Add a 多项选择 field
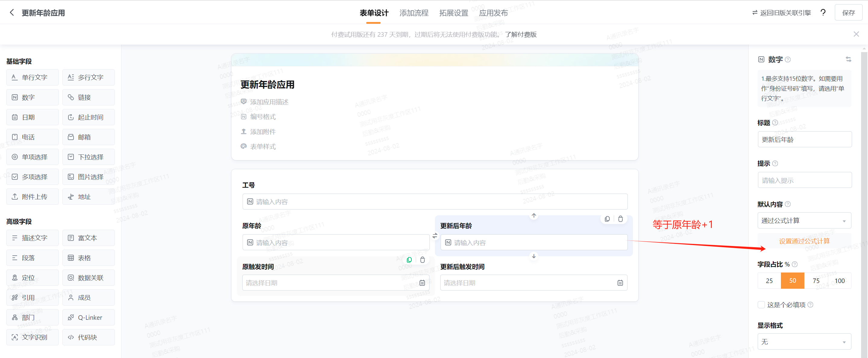 click(x=32, y=177)
